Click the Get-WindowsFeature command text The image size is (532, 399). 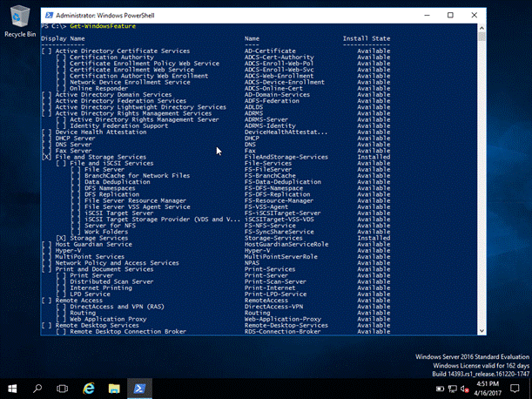click(103, 26)
